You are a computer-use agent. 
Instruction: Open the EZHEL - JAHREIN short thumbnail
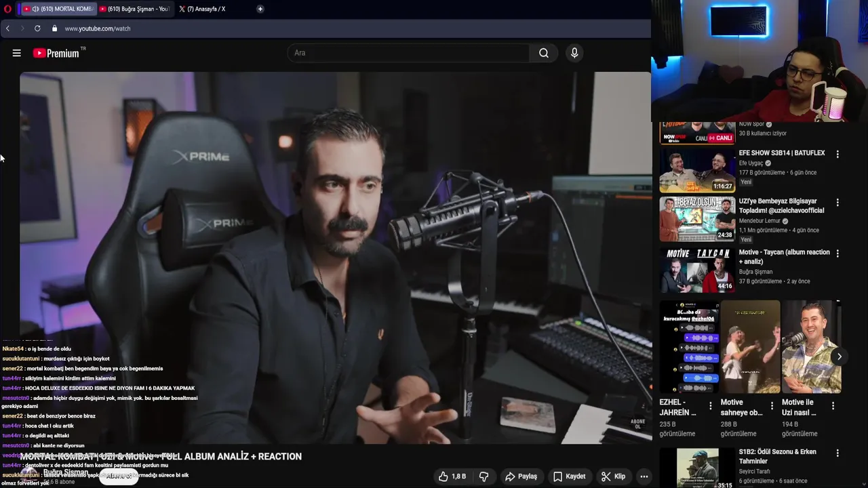pos(689,347)
